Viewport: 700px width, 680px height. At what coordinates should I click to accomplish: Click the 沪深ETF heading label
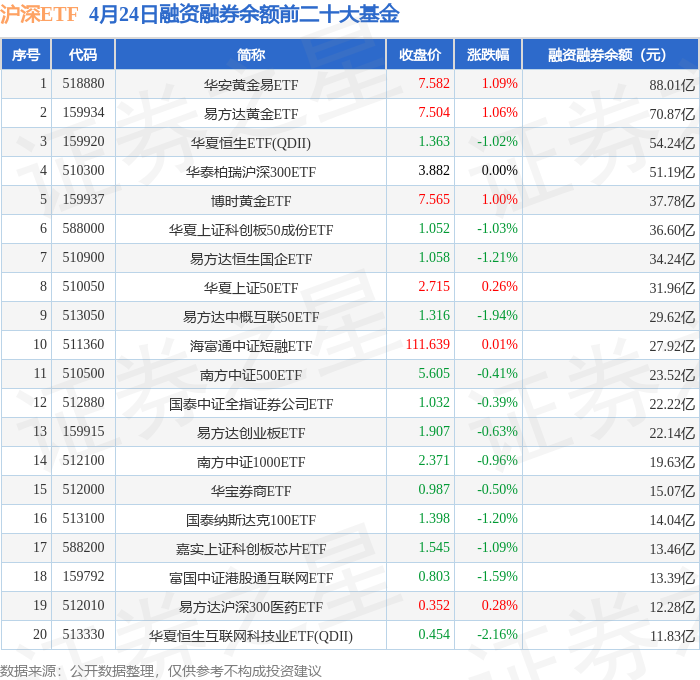(39, 15)
